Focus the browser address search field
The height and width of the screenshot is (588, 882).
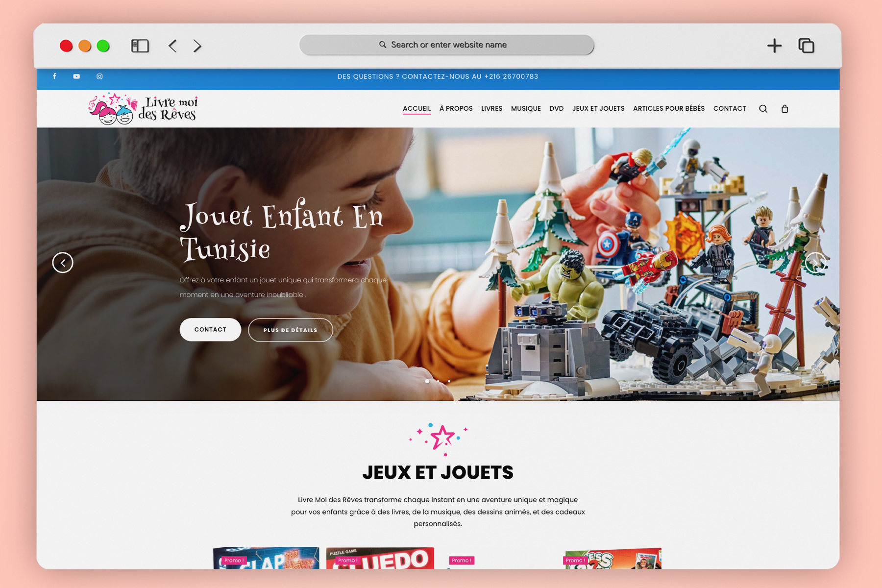[x=447, y=45]
